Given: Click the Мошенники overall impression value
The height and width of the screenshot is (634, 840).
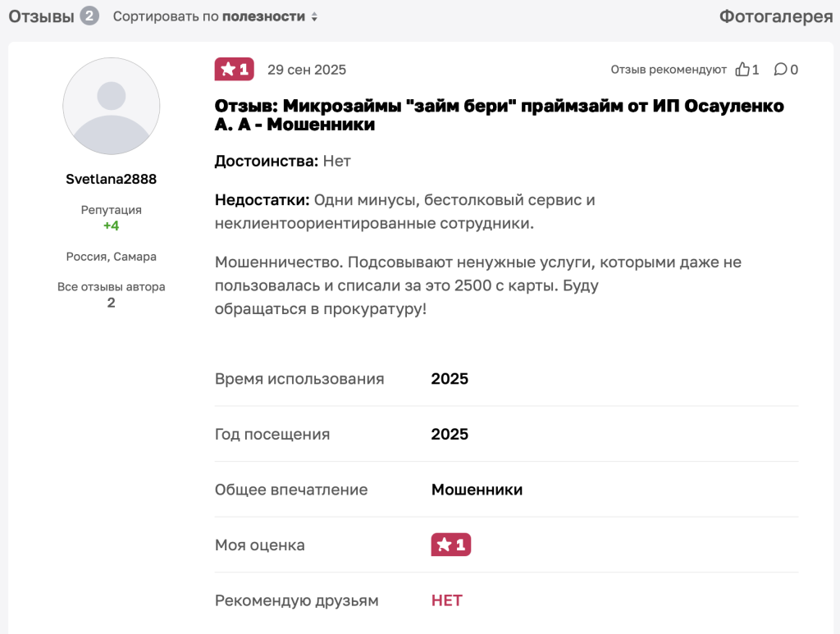Looking at the screenshot, I should coord(477,488).
